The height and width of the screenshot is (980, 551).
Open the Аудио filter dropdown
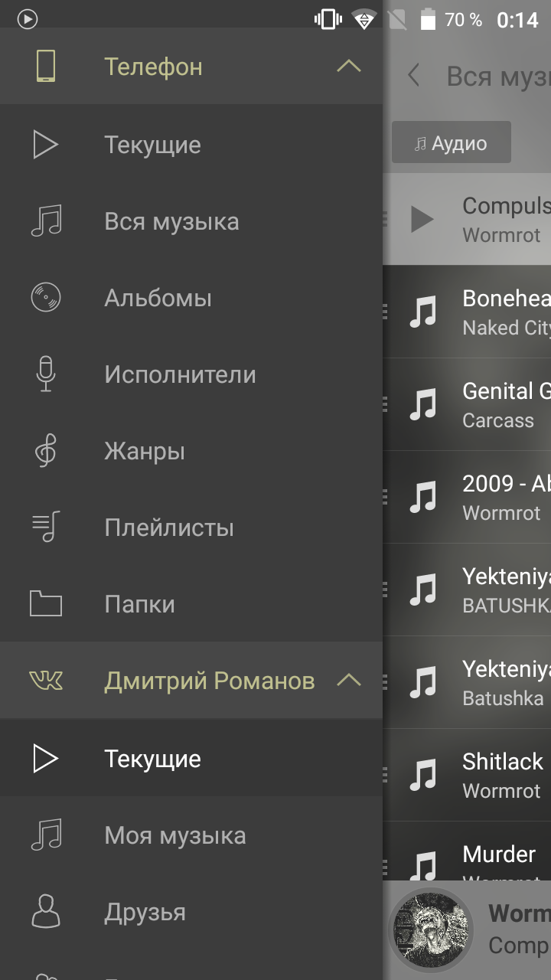(452, 143)
